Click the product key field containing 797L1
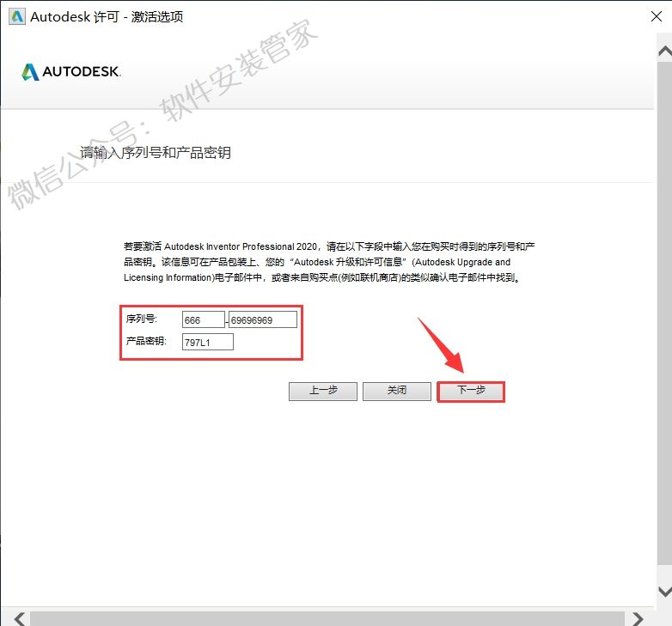 pyautogui.click(x=207, y=342)
